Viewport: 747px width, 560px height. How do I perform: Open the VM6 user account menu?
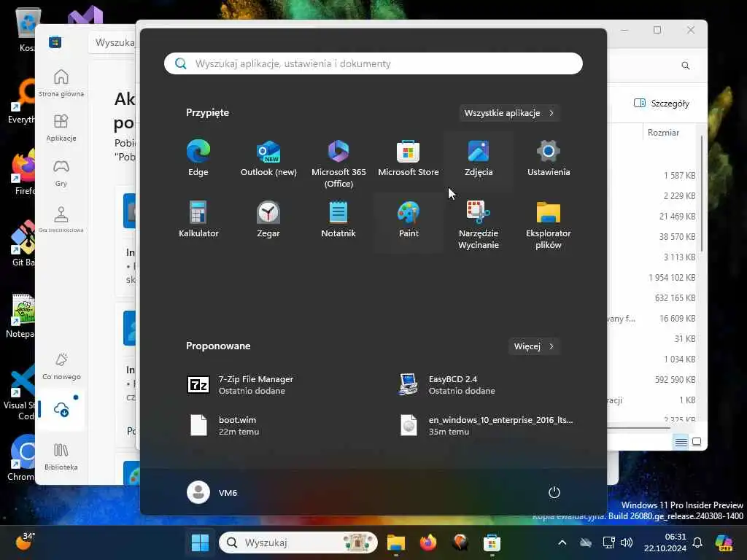point(212,492)
